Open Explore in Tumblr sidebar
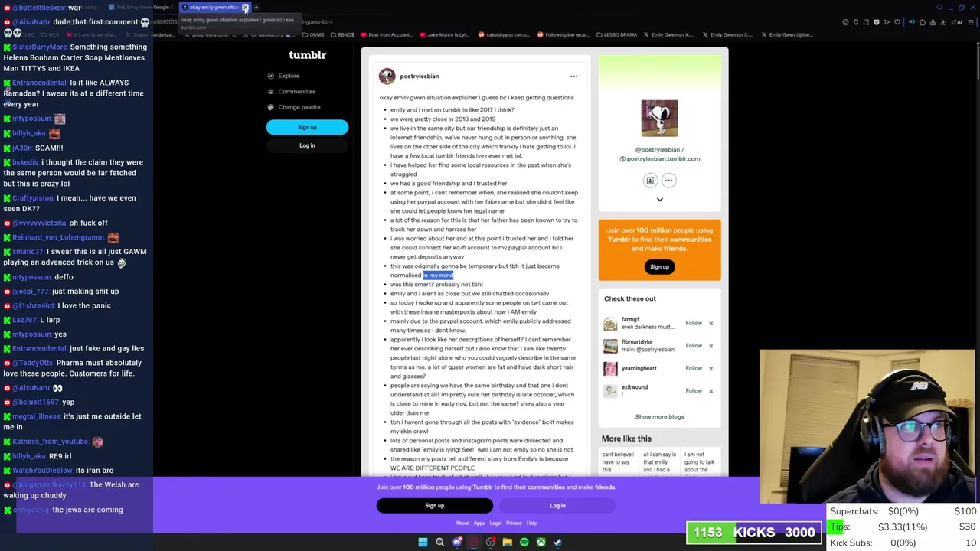Image resolution: width=980 pixels, height=551 pixels. 289,76
